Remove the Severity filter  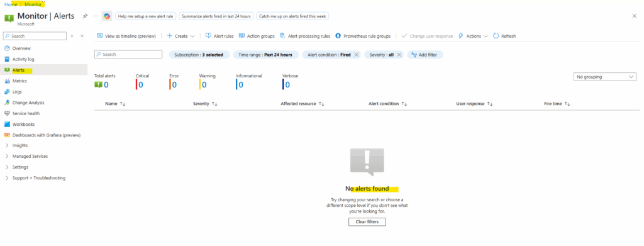(399, 55)
